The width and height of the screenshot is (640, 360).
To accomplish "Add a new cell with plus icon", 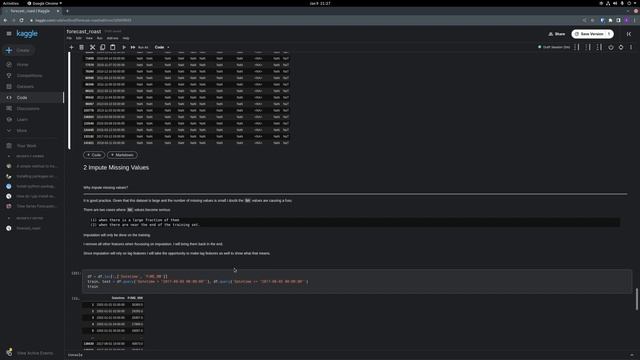I will (71, 47).
